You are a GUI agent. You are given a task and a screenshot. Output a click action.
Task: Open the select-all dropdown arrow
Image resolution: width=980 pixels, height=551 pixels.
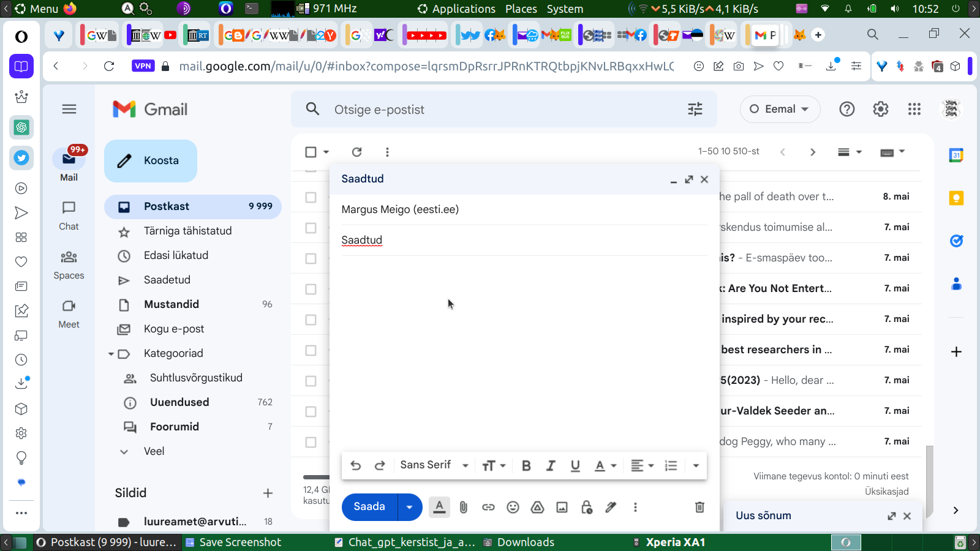(x=326, y=152)
